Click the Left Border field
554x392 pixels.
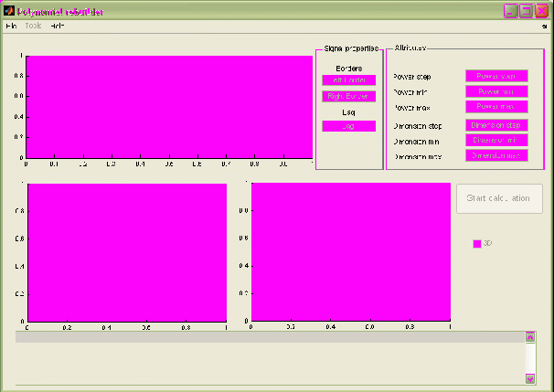(348, 80)
